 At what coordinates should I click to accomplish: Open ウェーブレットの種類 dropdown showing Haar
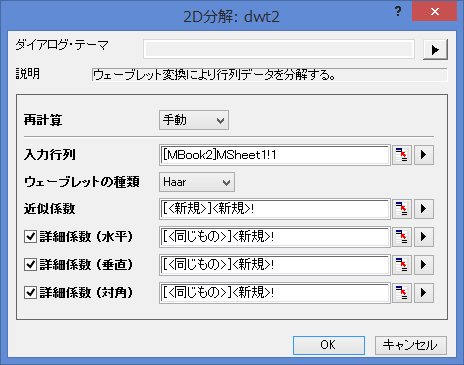coord(197,182)
